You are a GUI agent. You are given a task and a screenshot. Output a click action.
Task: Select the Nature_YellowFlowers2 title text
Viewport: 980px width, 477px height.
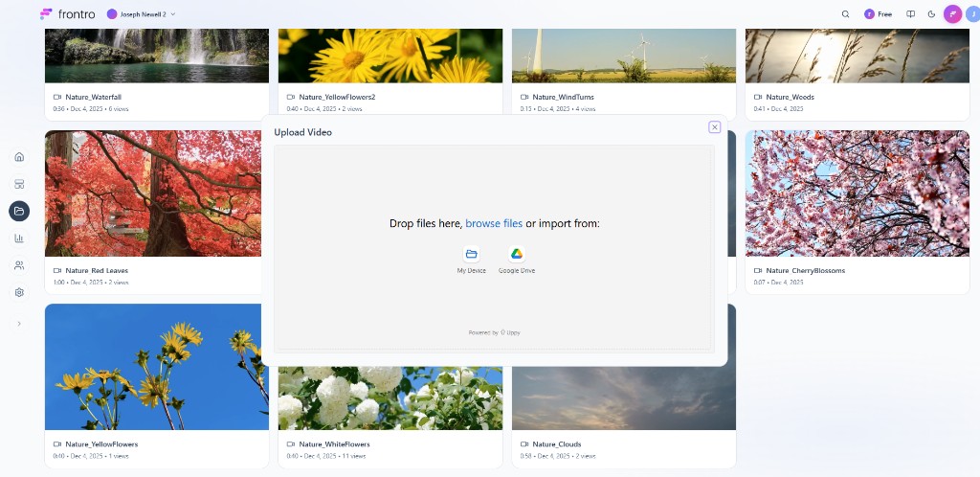pos(337,97)
